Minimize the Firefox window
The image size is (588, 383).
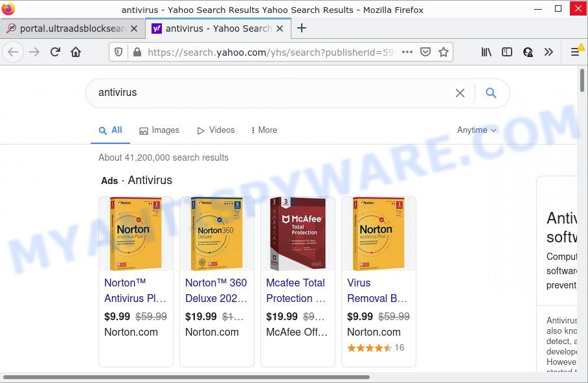(x=537, y=8)
